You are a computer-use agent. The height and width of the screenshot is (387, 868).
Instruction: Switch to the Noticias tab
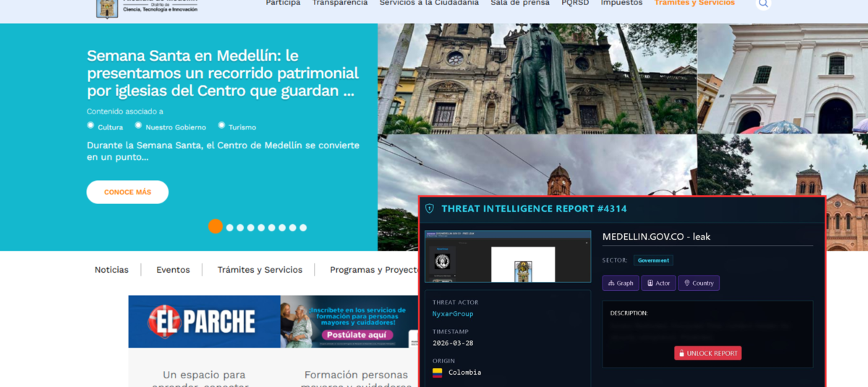coord(111,270)
